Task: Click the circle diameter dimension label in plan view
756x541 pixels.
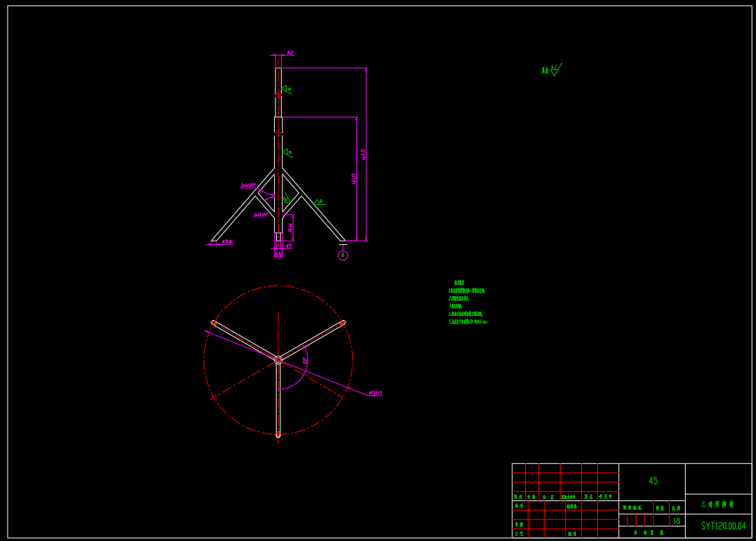Action: [375, 393]
